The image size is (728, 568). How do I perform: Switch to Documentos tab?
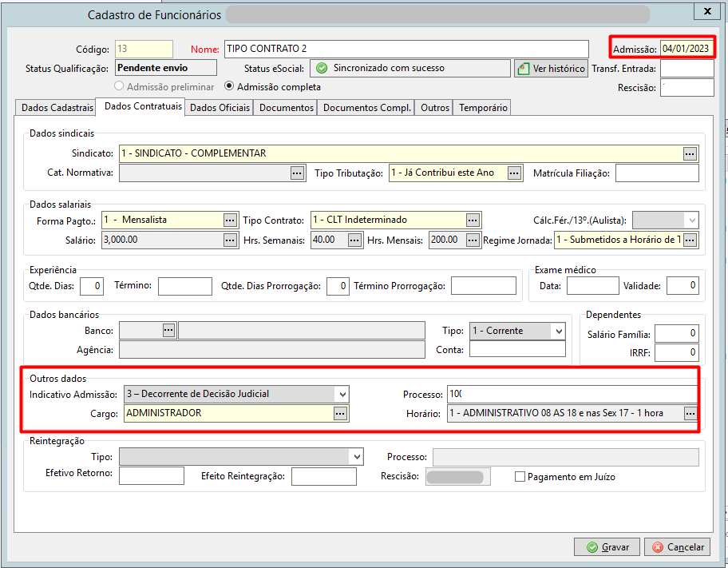tap(287, 108)
